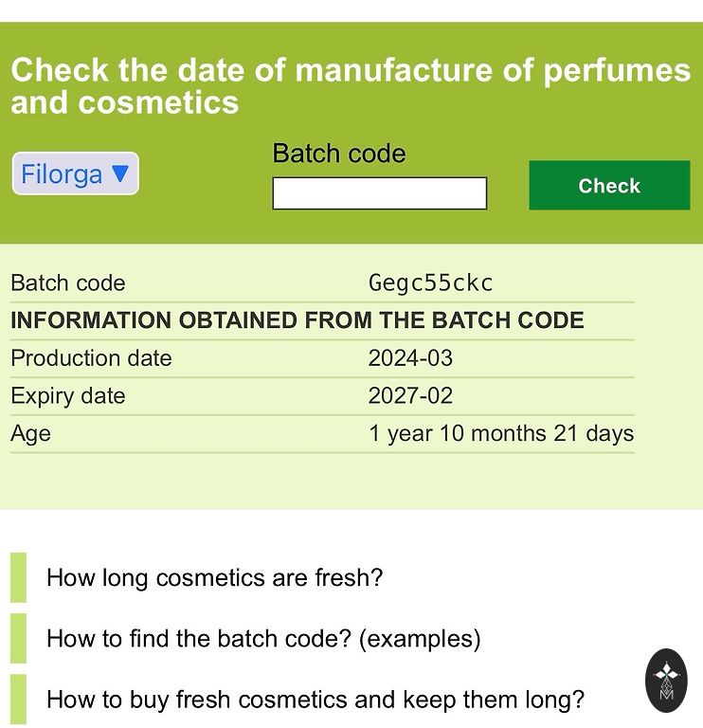Click the "Batch code" label above the input
Image resolution: width=703 pixels, height=728 pixels.
pyautogui.click(x=338, y=154)
